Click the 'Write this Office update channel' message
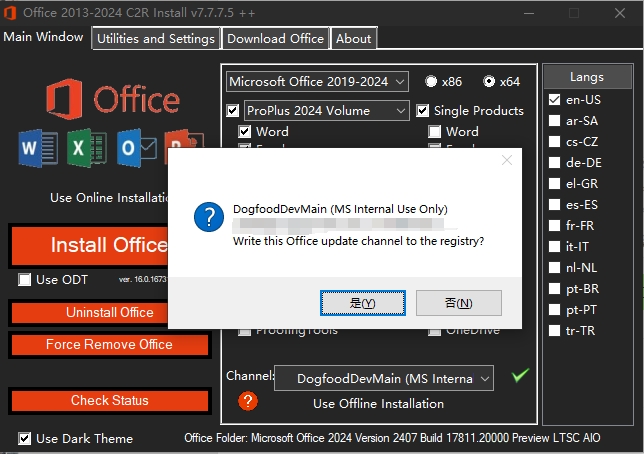 [x=359, y=241]
